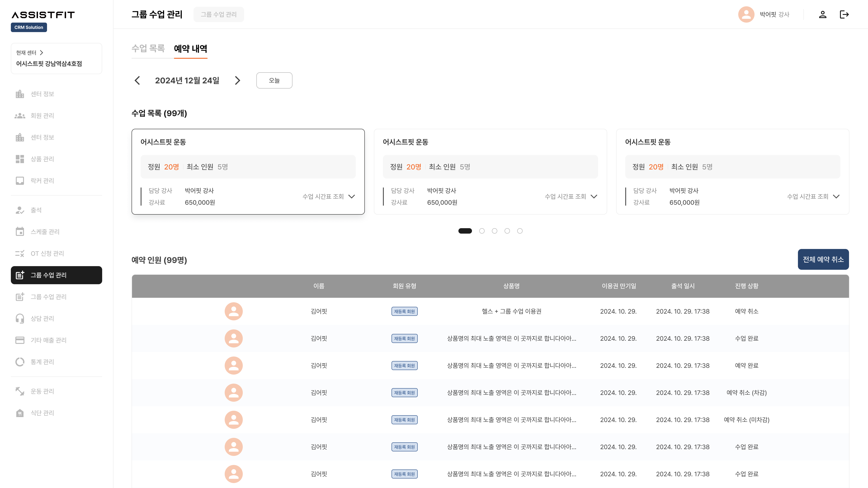
Task: Select 상품 관리 in the sidebar
Action: point(42,159)
